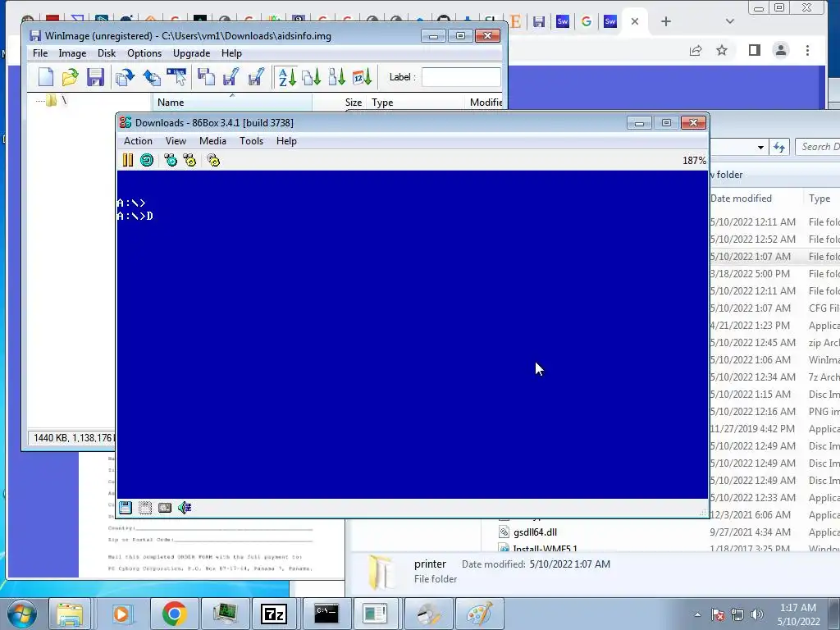Click WinImage item-select cursor toolbar icon
This screenshot has height=630, width=840.
[x=177, y=77]
